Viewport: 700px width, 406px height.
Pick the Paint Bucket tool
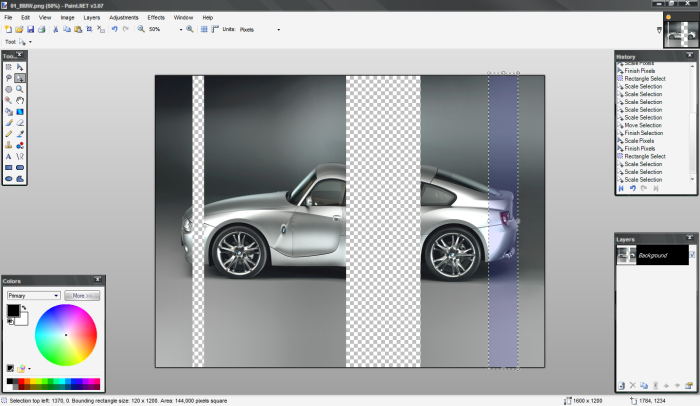point(9,112)
